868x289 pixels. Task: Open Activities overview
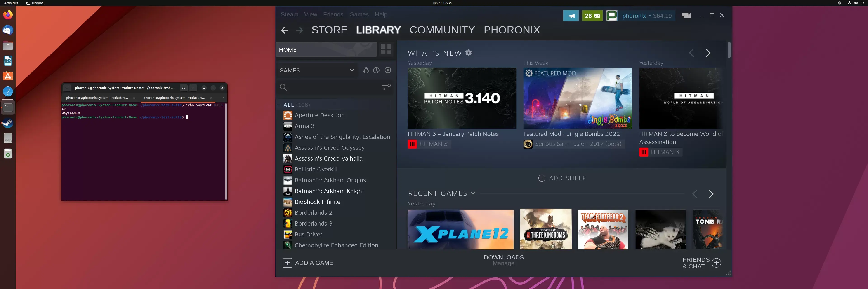pyautogui.click(x=11, y=3)
